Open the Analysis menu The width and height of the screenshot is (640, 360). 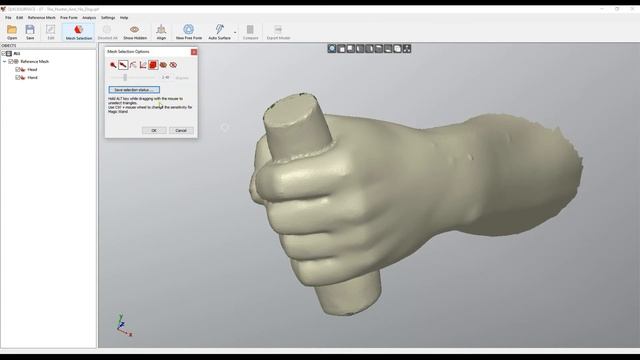pyautogui.click(x=89, y=18)
